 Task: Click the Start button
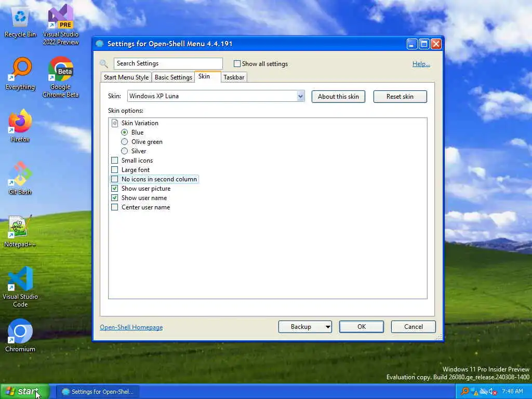(25, 391)
